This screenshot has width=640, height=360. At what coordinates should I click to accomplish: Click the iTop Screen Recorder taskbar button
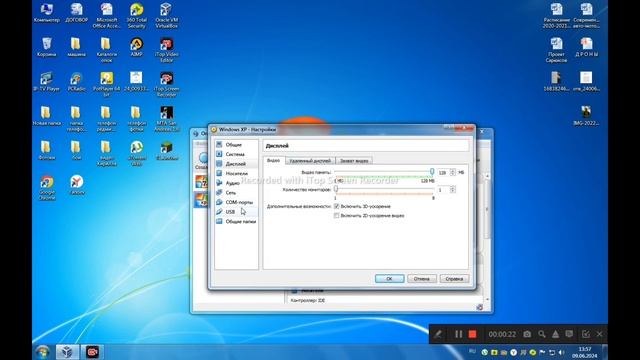(92, 352)
